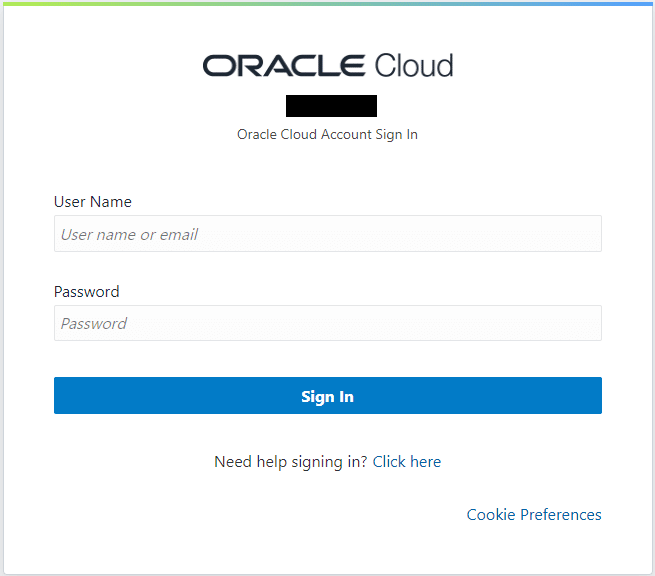Click the User Name label

93,202
